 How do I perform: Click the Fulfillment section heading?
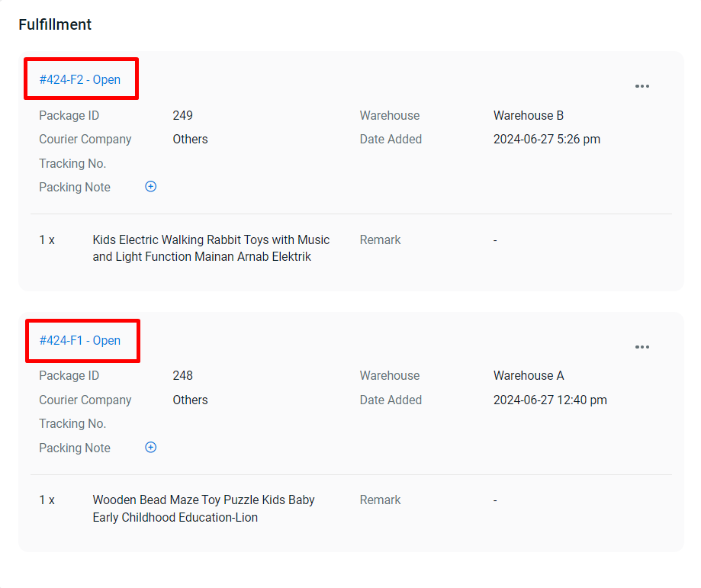[55, 24]
